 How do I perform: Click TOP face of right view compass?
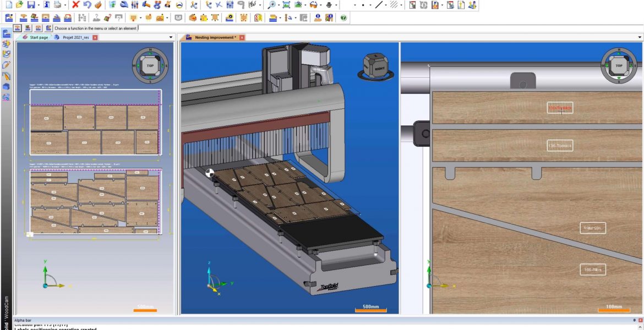[x=619, y=65]
